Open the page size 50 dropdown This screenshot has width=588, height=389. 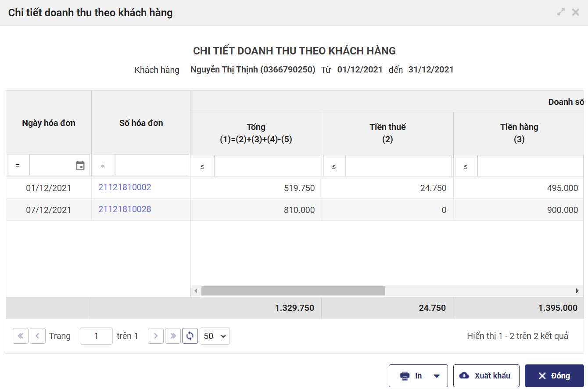(215, 336)
